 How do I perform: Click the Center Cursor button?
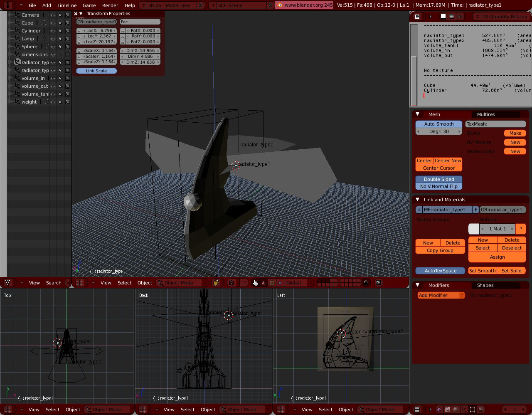(439, 168)
